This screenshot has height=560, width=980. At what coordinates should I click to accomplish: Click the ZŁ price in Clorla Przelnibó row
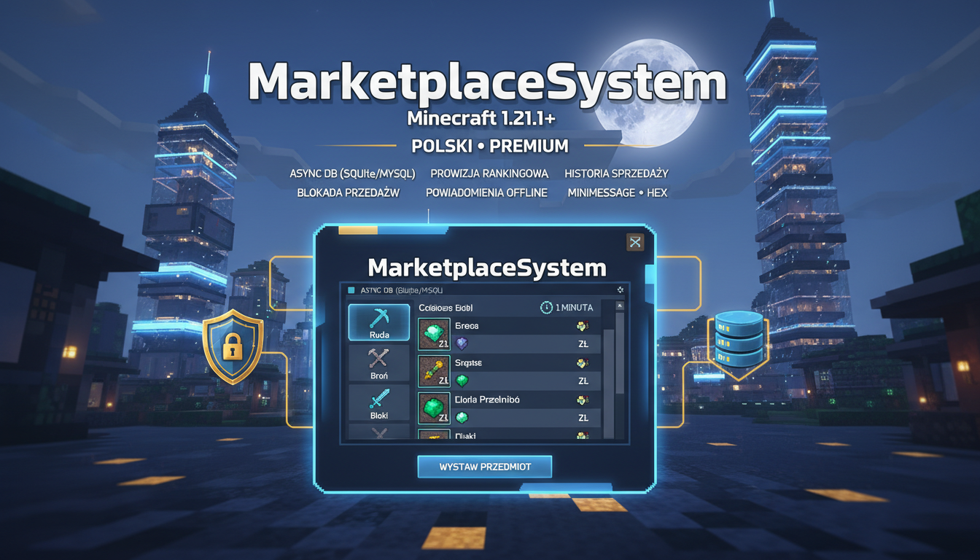(583, 419)
